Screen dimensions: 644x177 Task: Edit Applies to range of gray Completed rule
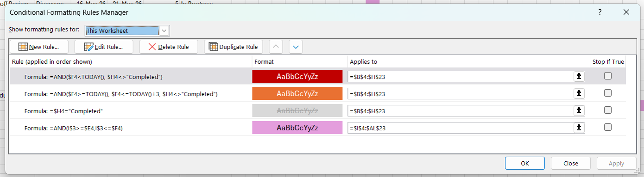click(461, 110)
